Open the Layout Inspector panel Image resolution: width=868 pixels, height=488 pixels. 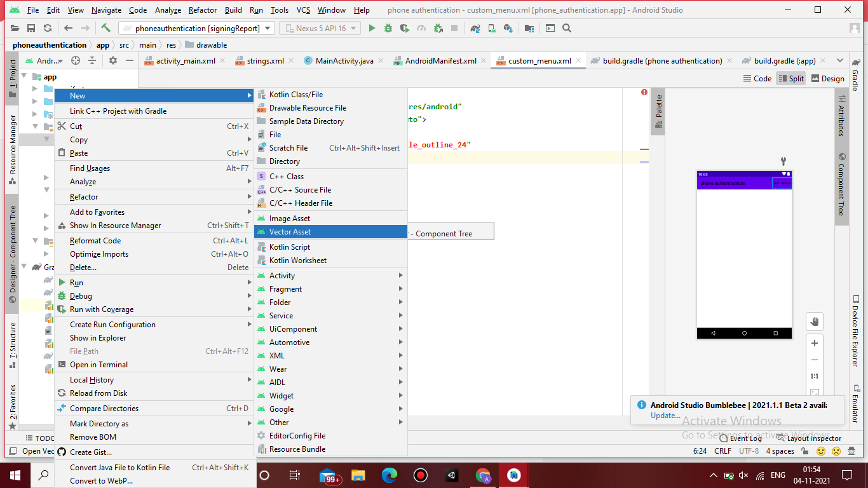click(x=808, y=438)
